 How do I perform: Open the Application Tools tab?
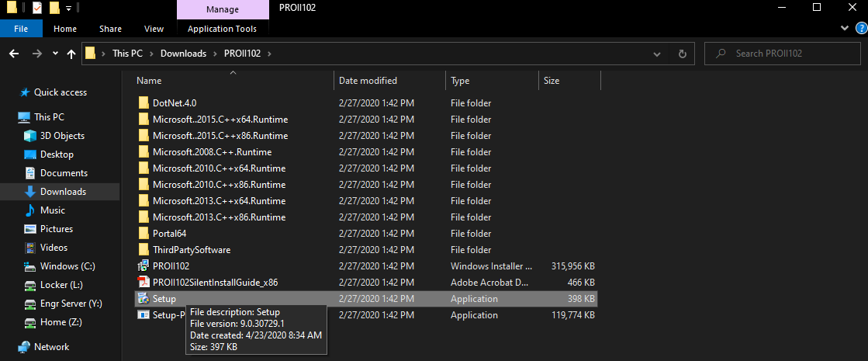[223, 29]
